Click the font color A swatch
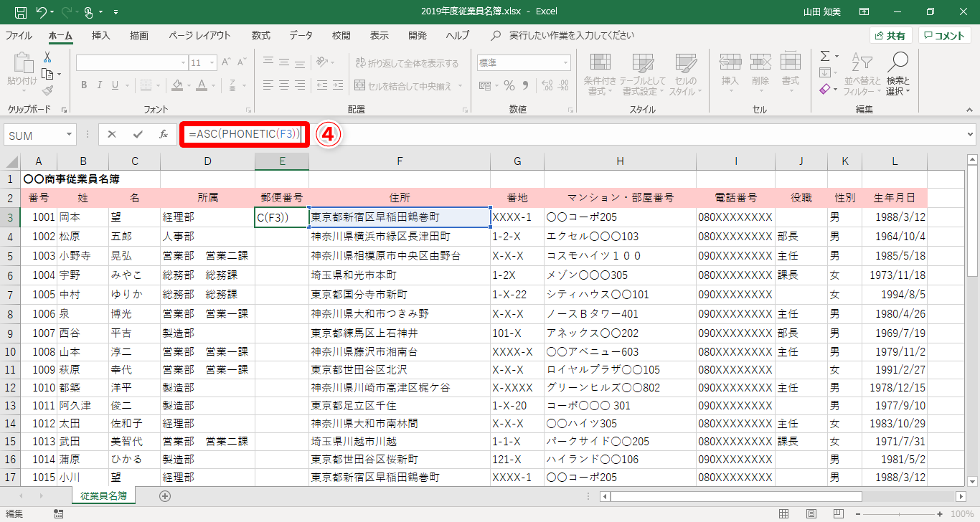980x522 pixels. tap(202, 86)
